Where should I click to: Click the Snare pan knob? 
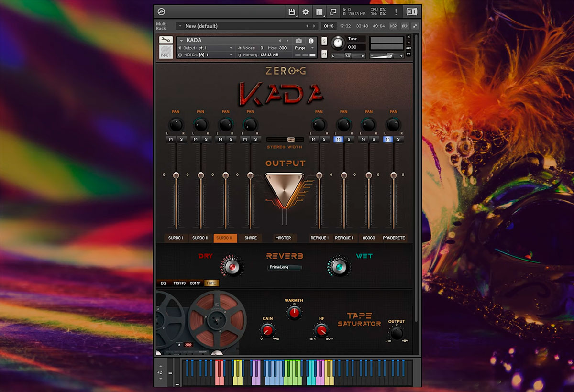[250, 124]
